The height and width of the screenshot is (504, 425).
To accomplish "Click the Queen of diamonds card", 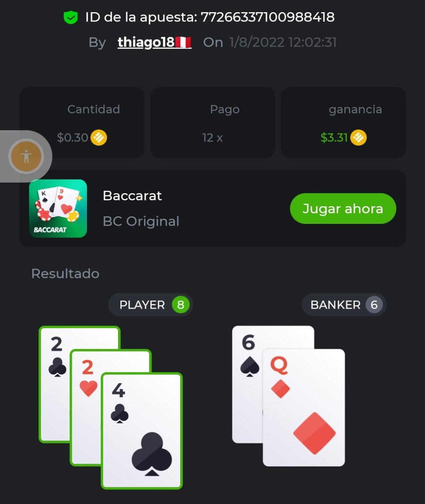I will 304,407.
